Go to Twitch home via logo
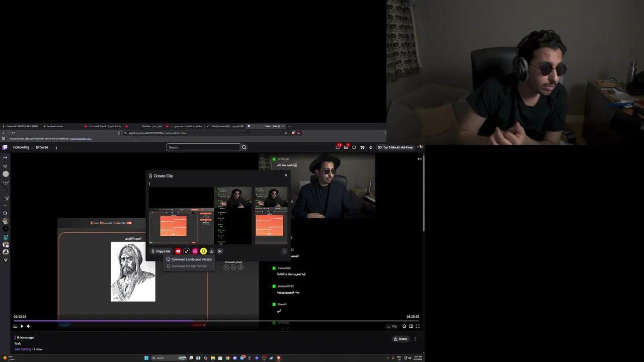644x362 pixels. coord(5,147)
